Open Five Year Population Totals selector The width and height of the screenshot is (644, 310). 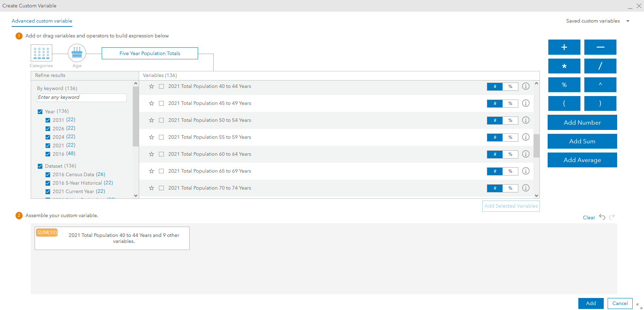[x=150, y=53]
